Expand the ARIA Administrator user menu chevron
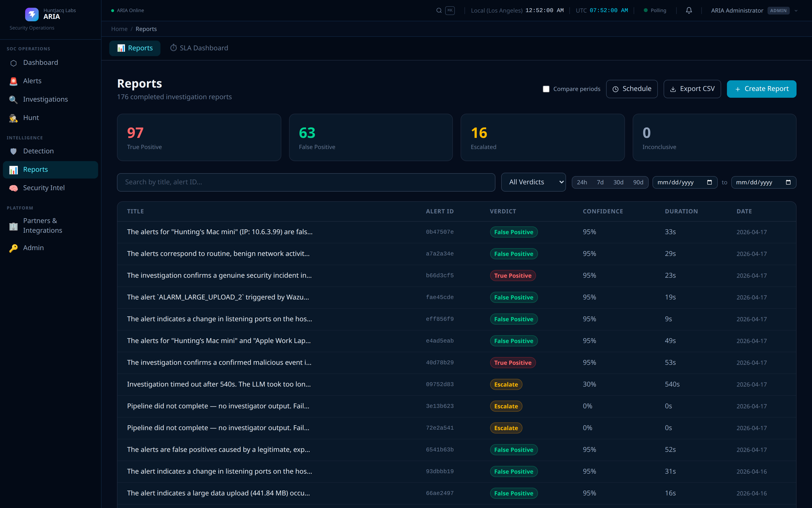Screen dimensions: 812x508 [796, 10]
